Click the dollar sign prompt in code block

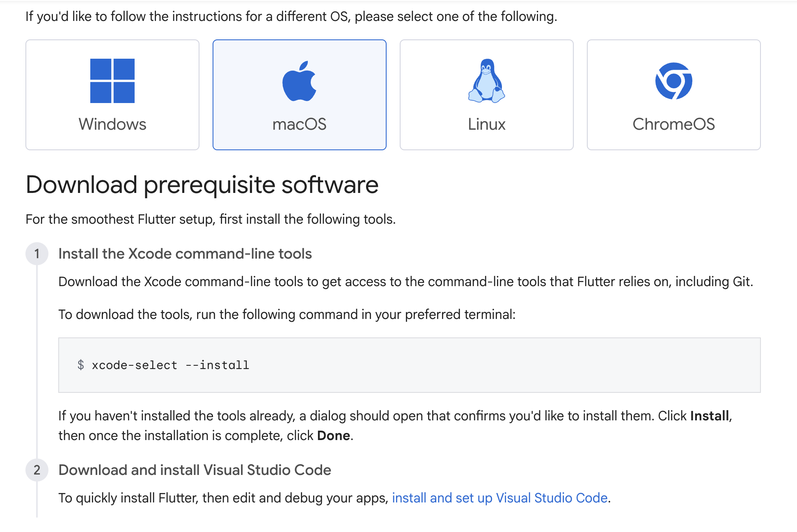pos(81,365)
